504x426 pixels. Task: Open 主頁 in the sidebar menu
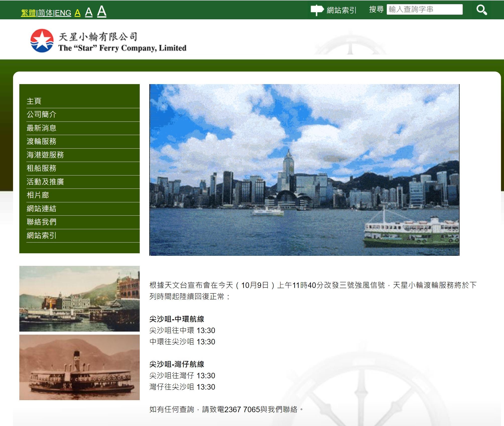(x=34, y=101)
